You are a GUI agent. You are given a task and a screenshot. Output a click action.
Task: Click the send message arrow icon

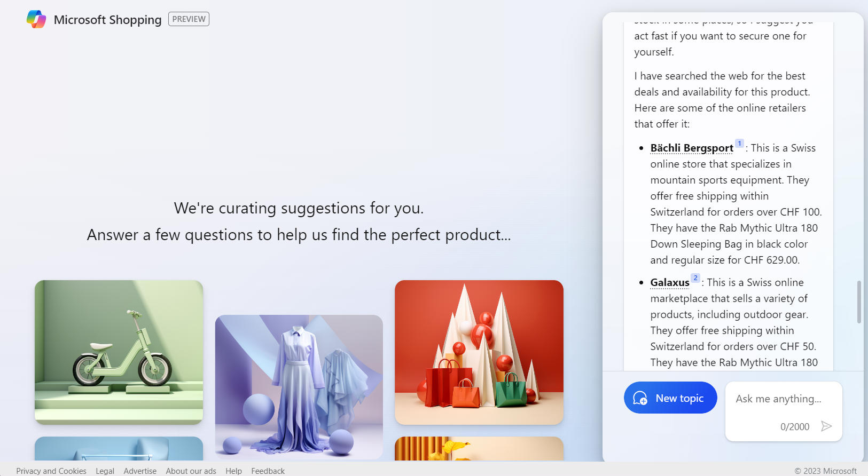pos(826,426)
